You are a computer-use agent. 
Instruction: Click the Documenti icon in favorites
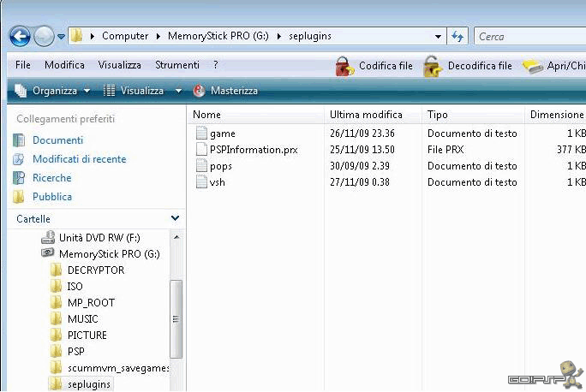pyautogui.click(x=19, y=140)
